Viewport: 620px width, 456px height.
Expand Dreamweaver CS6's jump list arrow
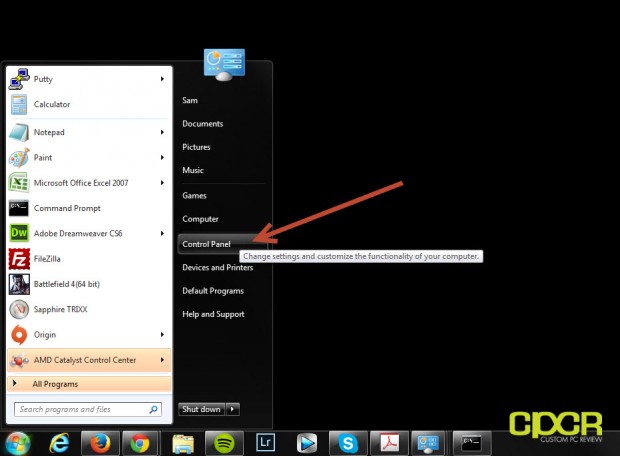pos(162,233)
